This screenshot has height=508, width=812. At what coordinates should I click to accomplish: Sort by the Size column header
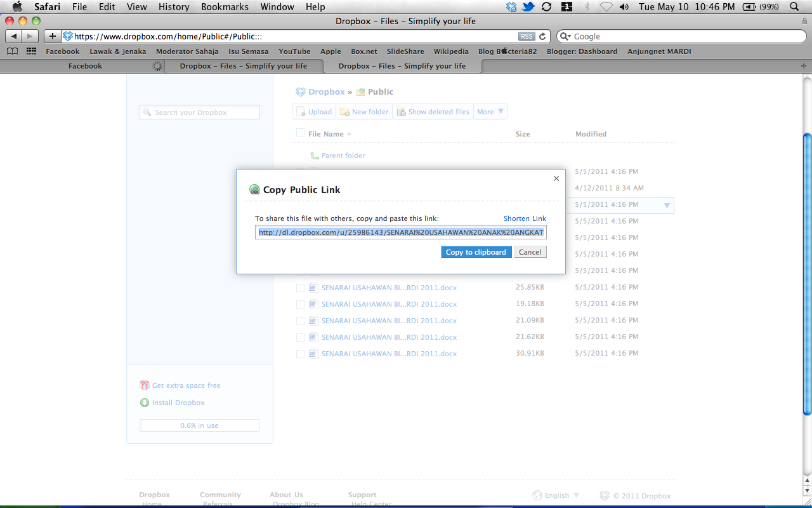[523, 134]
